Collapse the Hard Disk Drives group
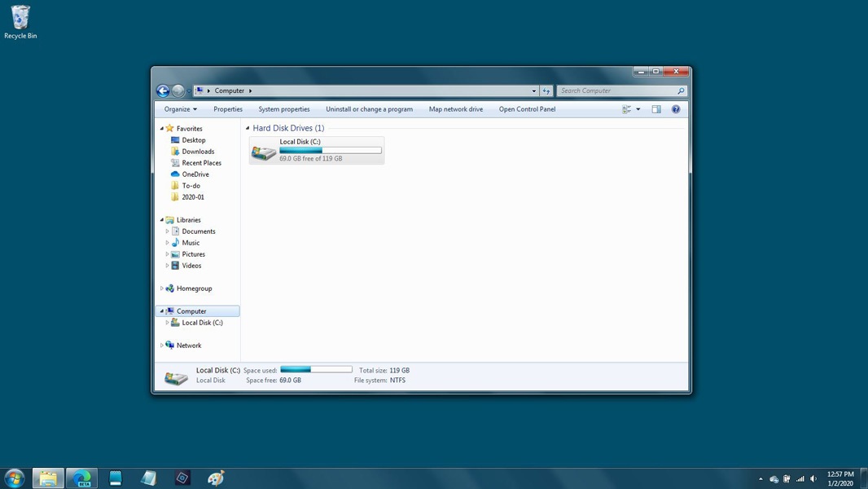This screenshot has height=489, width=868. (248, 128)
